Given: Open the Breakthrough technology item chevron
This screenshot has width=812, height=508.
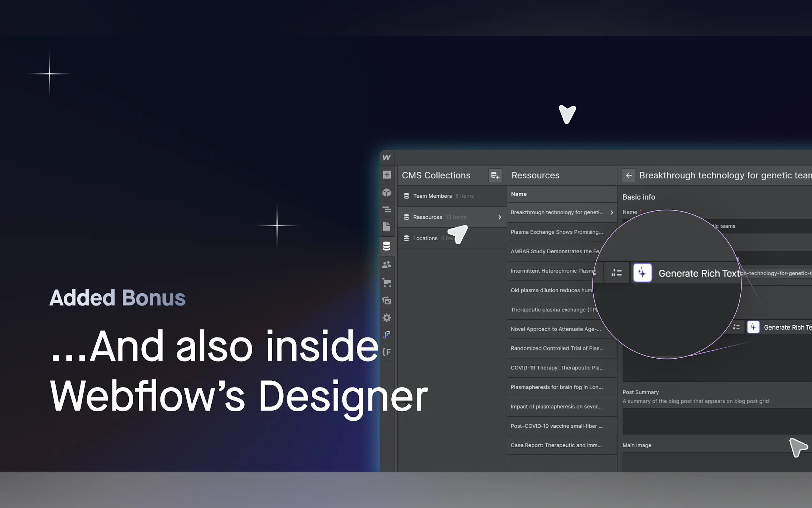Looking at the screenshot, I should [612, 213].
